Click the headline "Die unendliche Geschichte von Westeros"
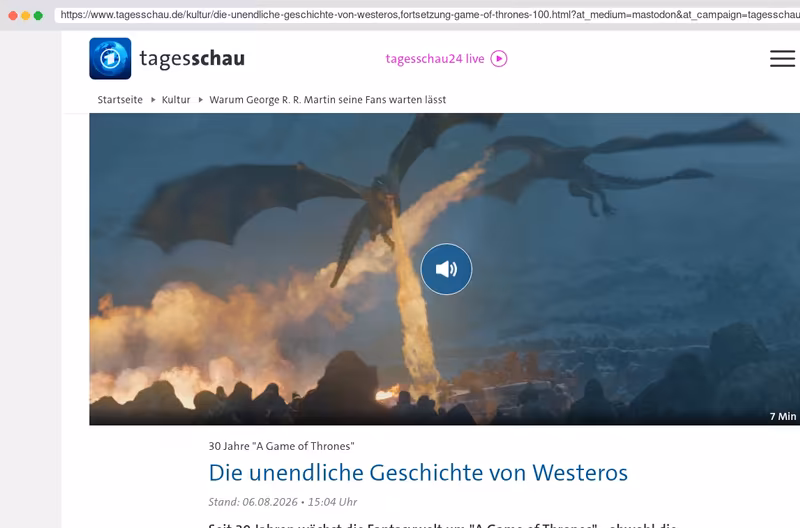The image size is (800, 528). pos(418,472)
